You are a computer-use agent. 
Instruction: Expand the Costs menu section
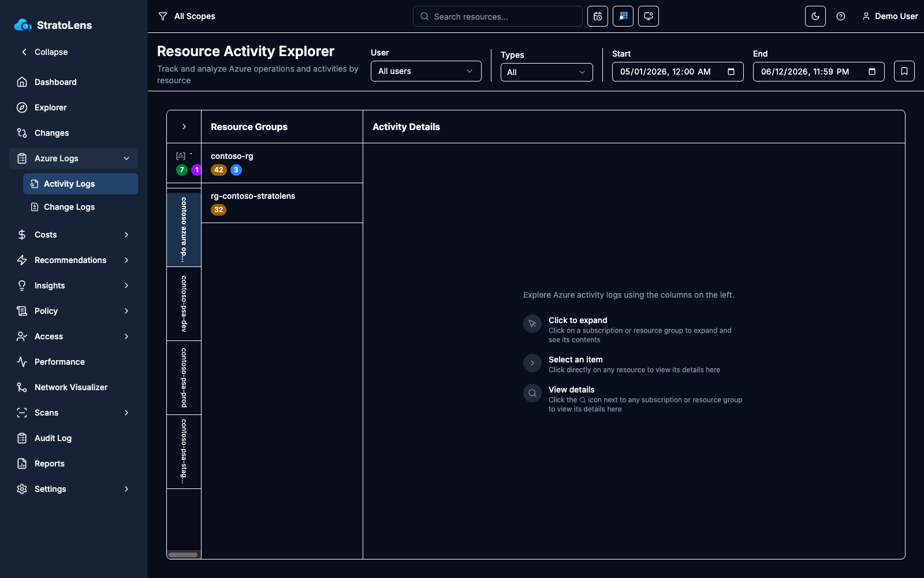[x=73, y=235]
